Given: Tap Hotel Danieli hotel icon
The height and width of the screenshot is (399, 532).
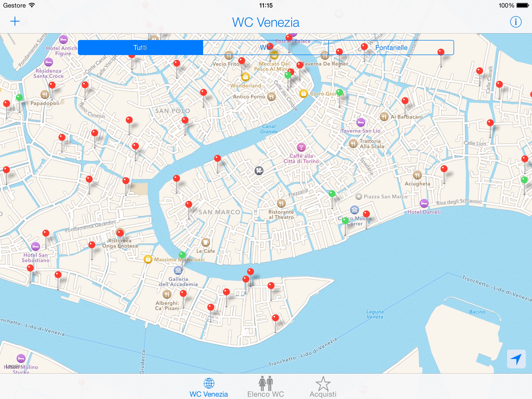Looking at the screenshot, I should point(424,203).
